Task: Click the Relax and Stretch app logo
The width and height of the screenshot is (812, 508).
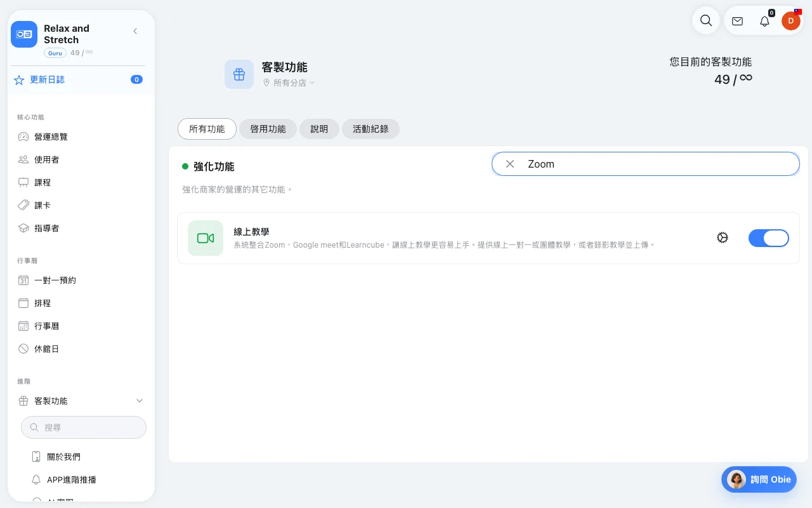Action: pyautogui.click(x=24, y=34)
